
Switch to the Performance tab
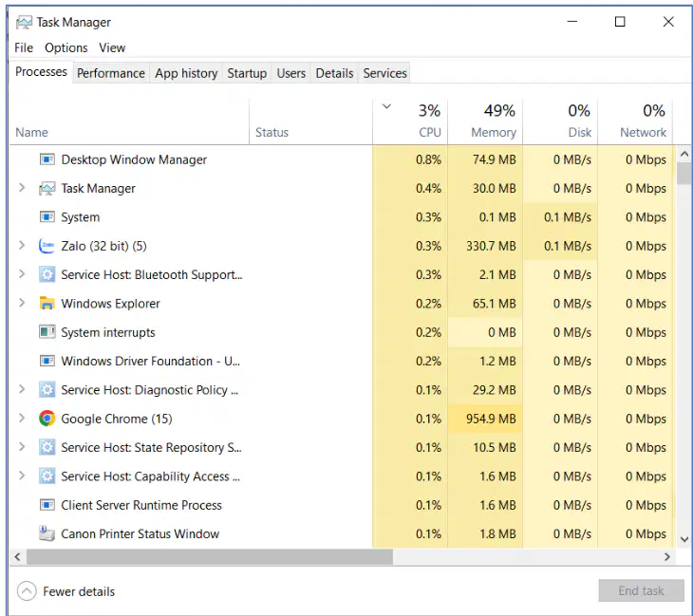point(111,73)
